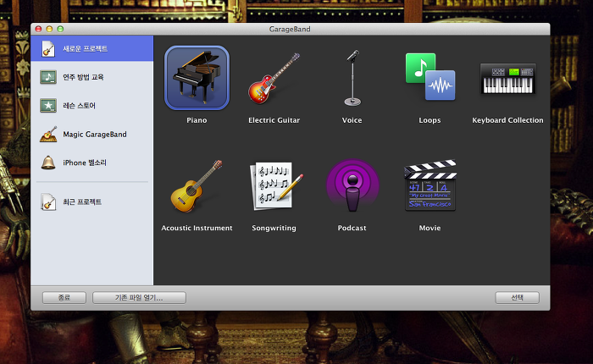593x364 pixels.
Task: Pick the Songwriting sheet music icon
Action: click(x=276, y=186)
